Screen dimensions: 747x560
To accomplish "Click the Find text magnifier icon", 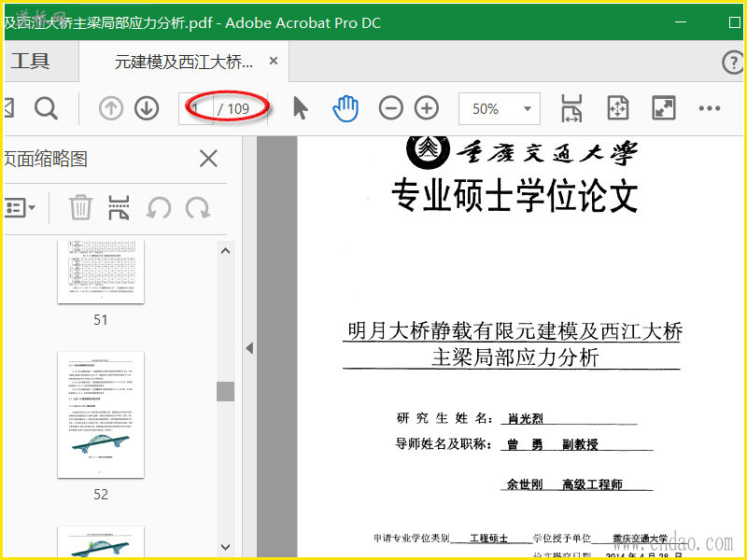I will click(x=46, y=108).
